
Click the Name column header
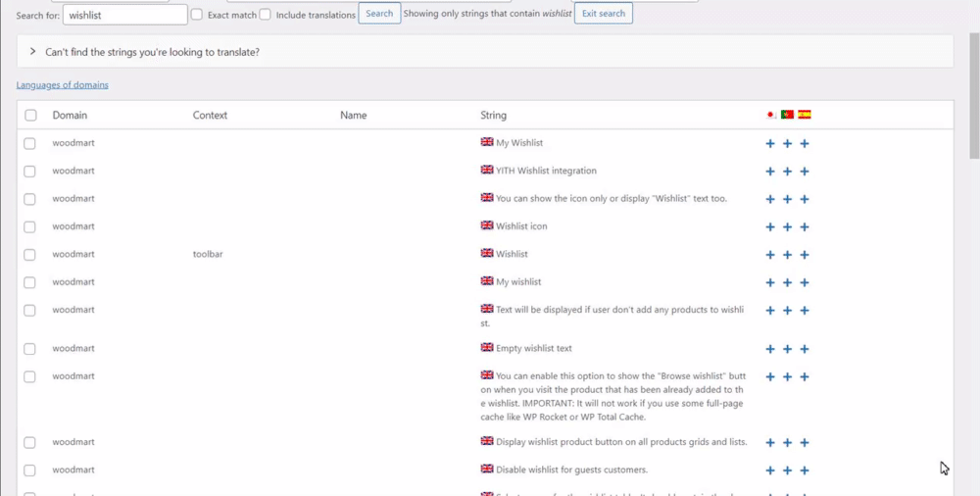click(x=353, y=115)
